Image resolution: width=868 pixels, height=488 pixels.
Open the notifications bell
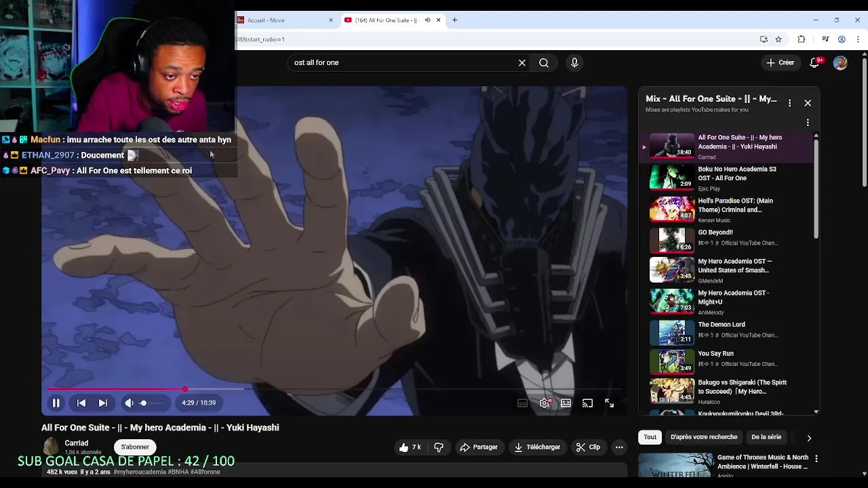point(814,62)
